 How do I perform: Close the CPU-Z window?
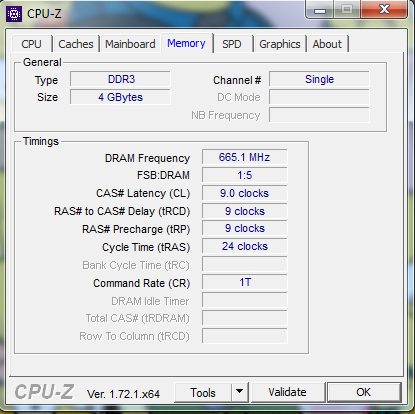[x=384, y=9]
